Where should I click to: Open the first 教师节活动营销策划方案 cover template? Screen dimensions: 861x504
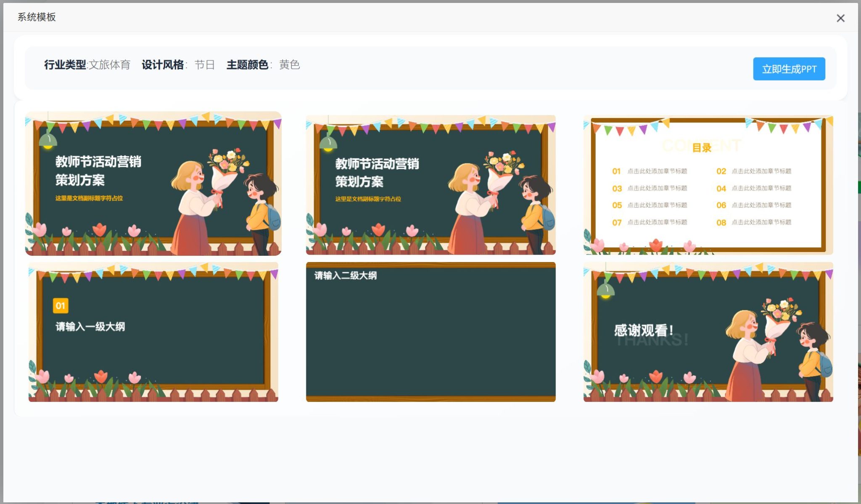click(x=153, y=184)
